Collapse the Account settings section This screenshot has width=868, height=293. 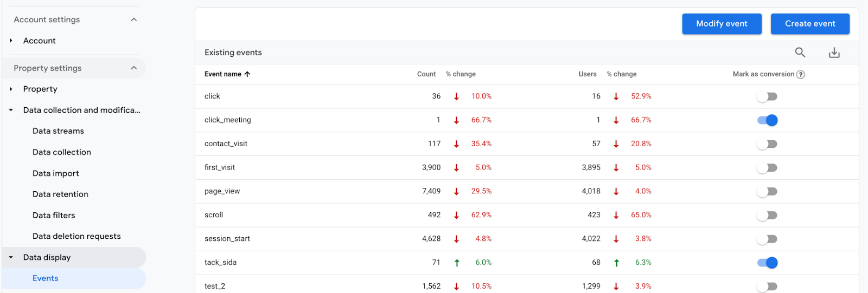coord(134,19)
